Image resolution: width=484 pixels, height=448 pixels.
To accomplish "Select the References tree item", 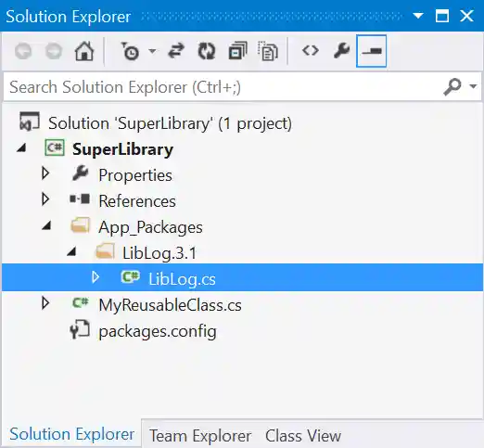I will coord(137,201).
